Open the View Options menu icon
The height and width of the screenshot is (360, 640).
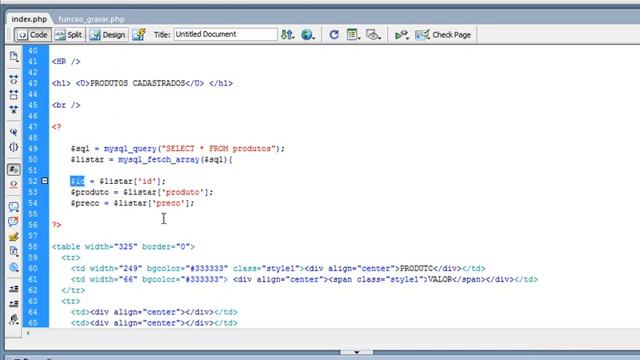pos(353,35)
